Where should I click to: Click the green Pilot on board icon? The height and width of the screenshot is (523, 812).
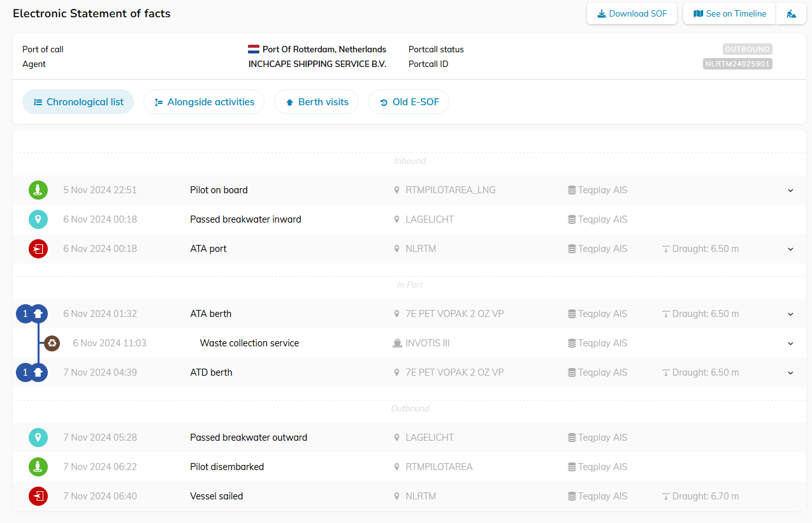pyautogui.click(x=38, y=190)
